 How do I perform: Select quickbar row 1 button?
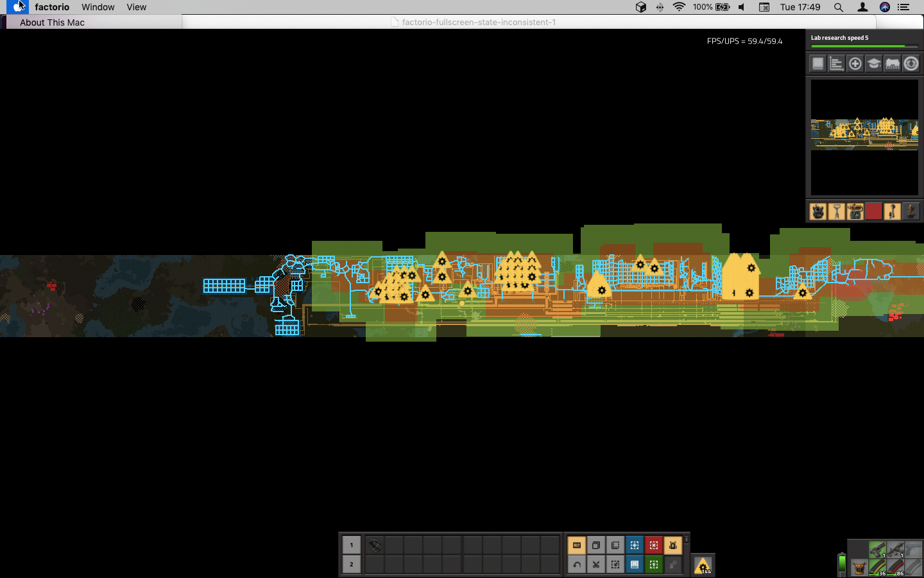point(351,545)
